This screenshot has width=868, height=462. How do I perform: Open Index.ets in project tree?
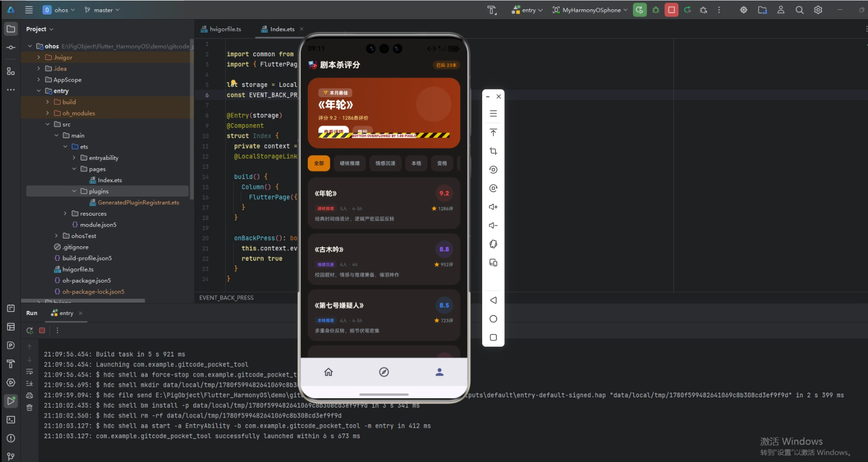106,180
